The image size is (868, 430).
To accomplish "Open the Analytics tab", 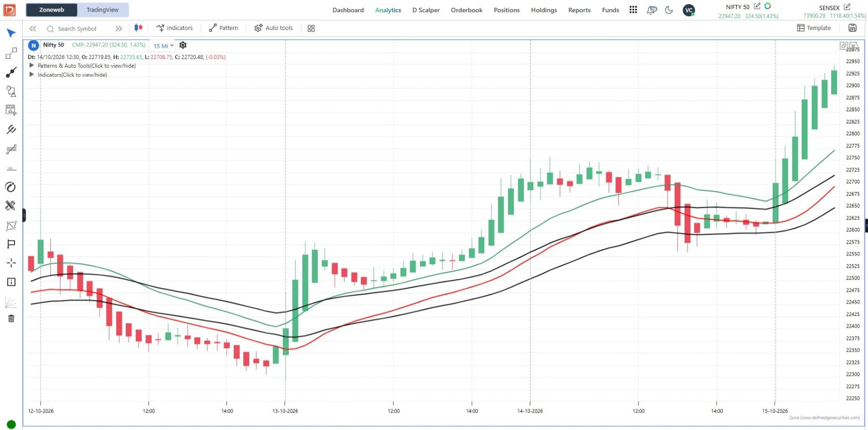I will coord(388,10).
